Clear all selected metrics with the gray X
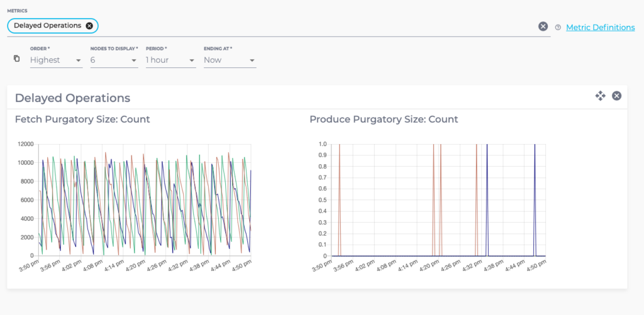Screen dimensions: 644x315 [x=543, y=26]
